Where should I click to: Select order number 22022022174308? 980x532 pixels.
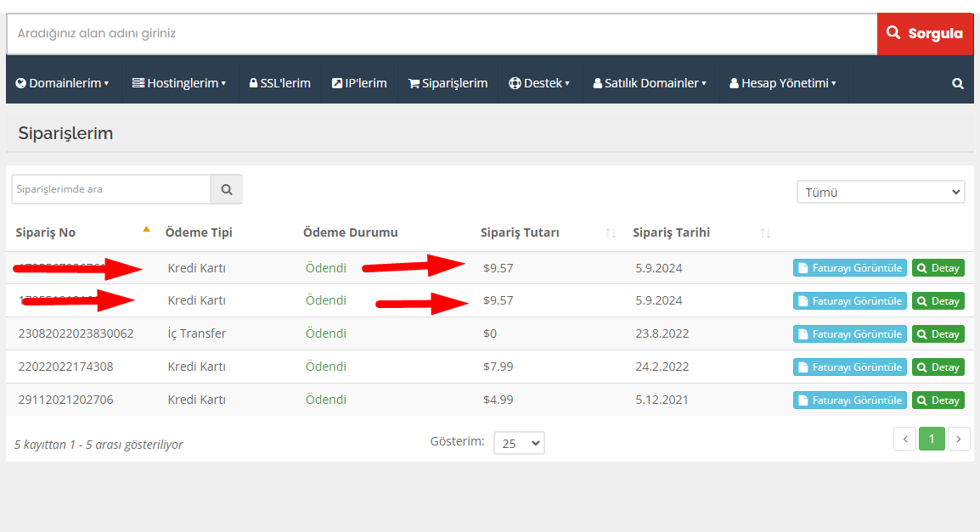click(x=65, y=367)
